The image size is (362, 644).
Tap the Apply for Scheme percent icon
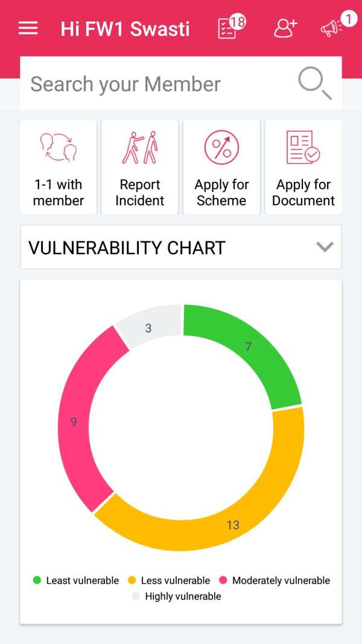[221, 147]
